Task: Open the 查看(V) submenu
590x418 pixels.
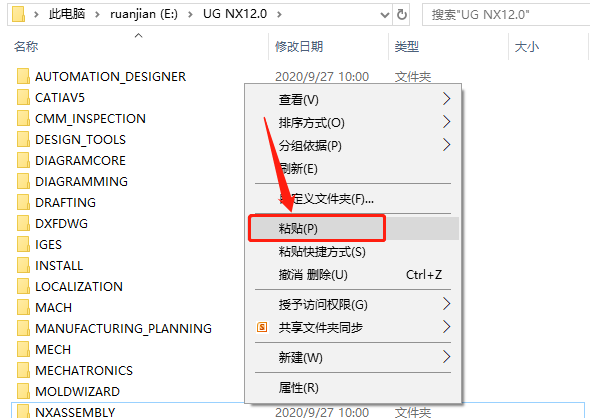Action: click(353, 99)
